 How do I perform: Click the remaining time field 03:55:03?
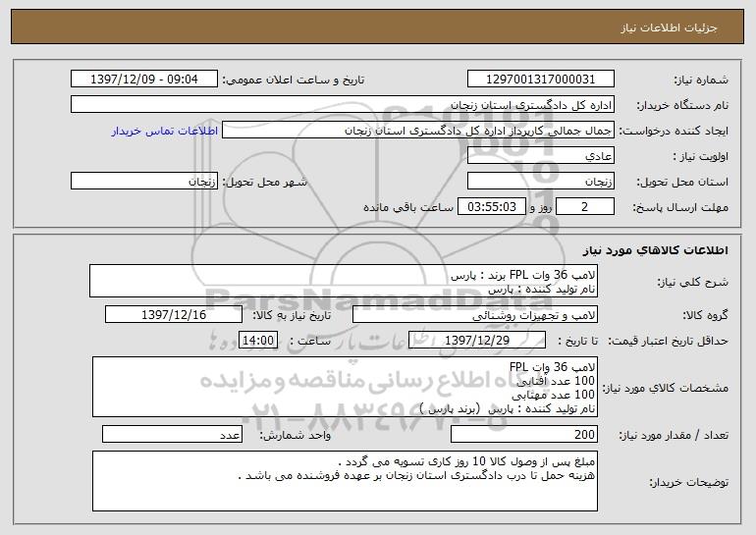(491, 207)
